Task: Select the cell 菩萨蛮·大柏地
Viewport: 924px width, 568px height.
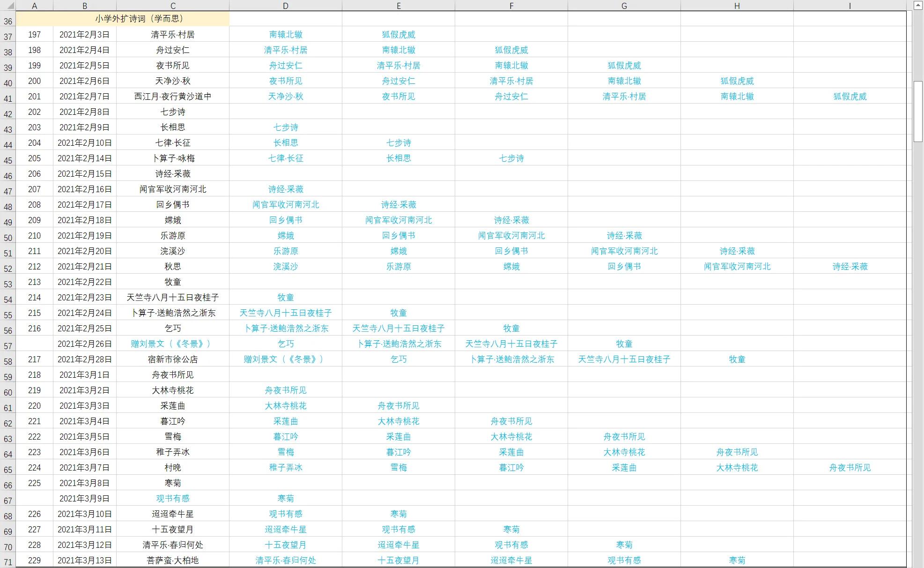Action: point(173,560)
